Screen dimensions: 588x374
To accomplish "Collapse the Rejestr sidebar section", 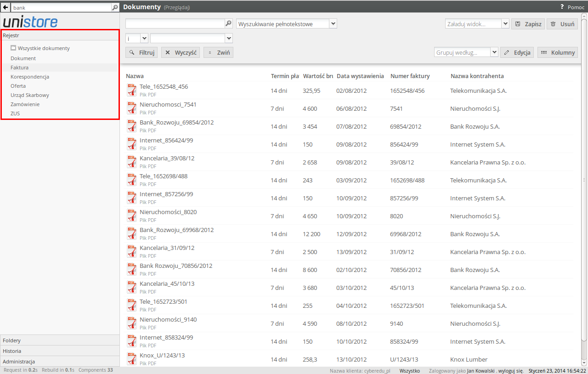I will 60,35.
